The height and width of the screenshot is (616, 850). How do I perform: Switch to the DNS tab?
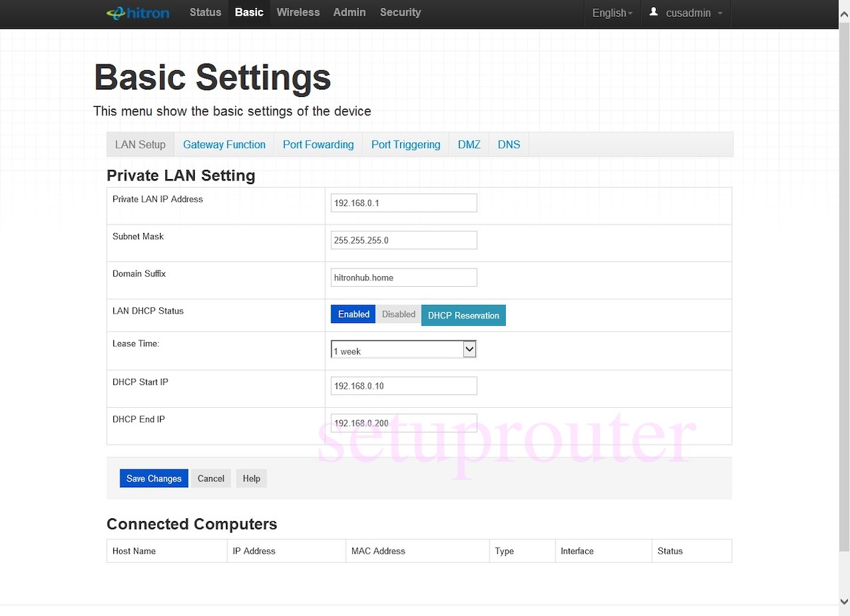point(509,144)
